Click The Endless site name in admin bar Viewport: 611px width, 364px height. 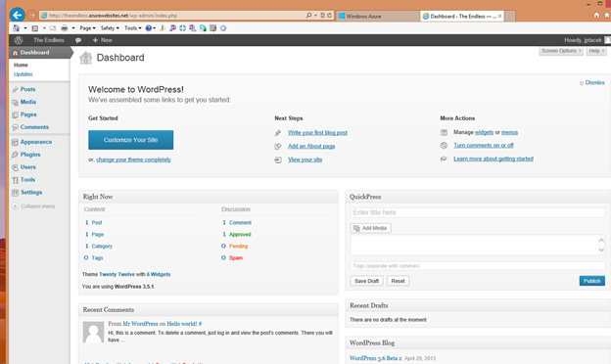pyautogui.click(x=49, y=40)
